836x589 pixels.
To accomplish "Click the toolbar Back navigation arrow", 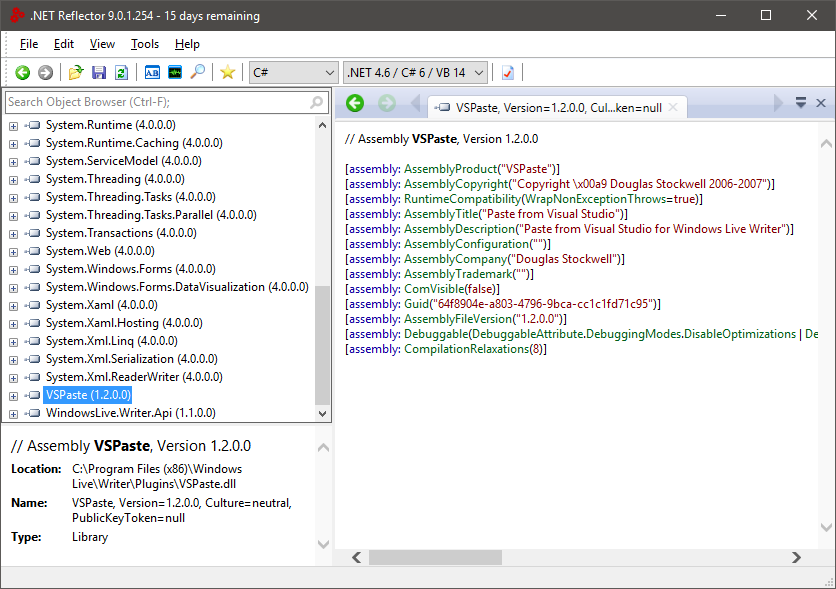I will point(22,72).
